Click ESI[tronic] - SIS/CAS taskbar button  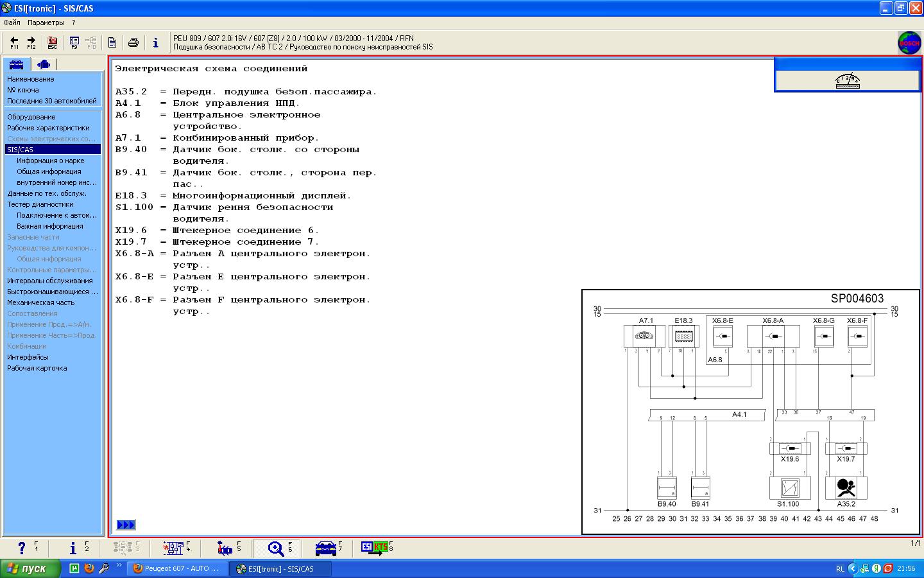point(282,568)
